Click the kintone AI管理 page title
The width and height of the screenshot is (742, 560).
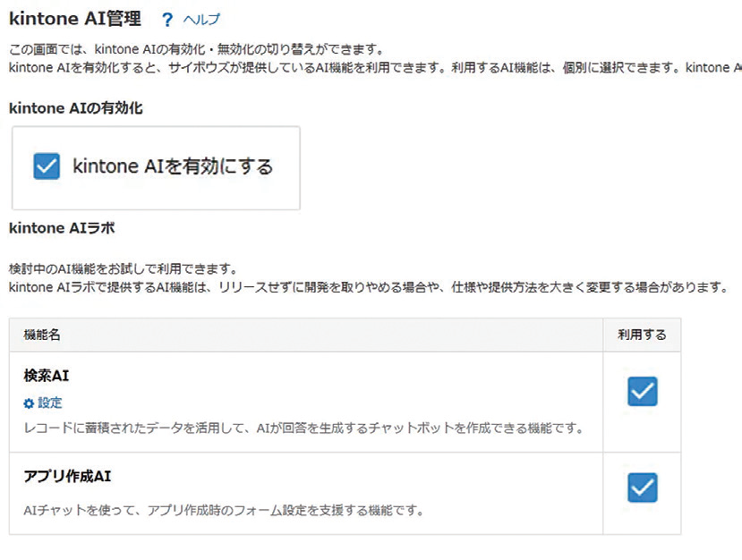pyautogui.click(x=75, y=19)
